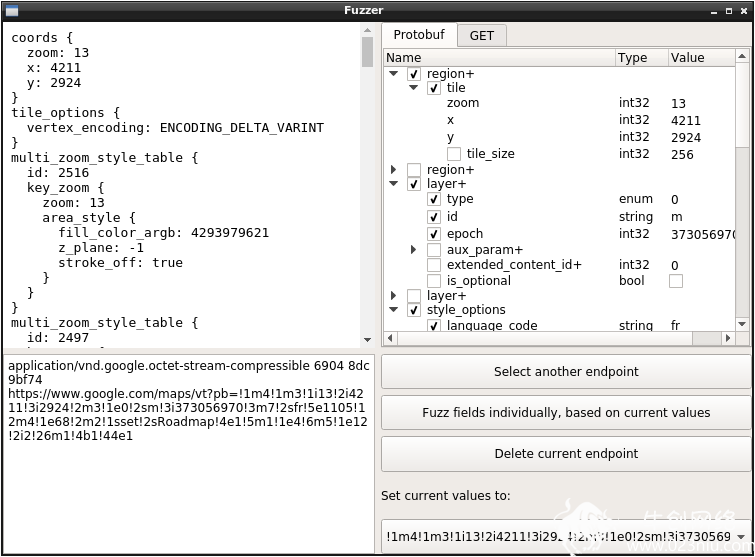Click the Value column header
Viewport: 755px width, 557px height.
[701, 58]
